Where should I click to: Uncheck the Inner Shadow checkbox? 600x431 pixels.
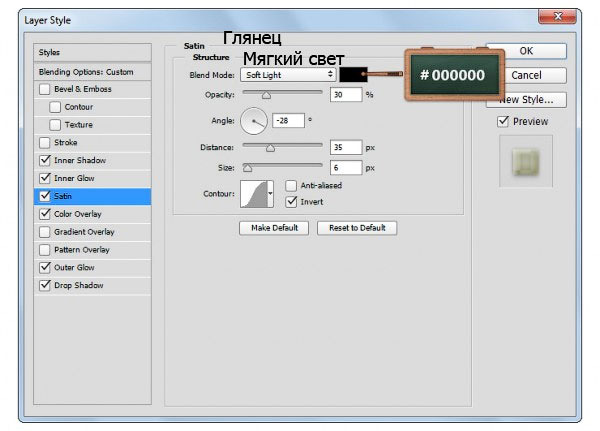tap(44, 160)
